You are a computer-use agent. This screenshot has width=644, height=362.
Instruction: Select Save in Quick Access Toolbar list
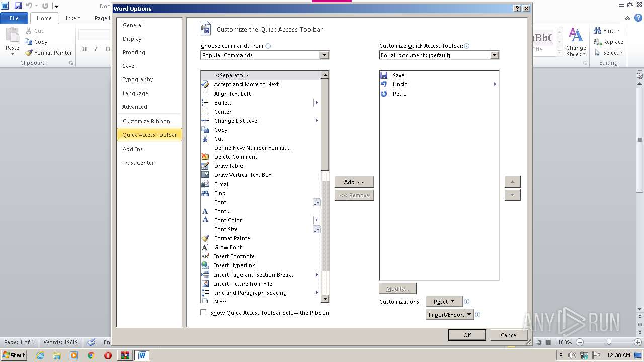click(439, 75)
